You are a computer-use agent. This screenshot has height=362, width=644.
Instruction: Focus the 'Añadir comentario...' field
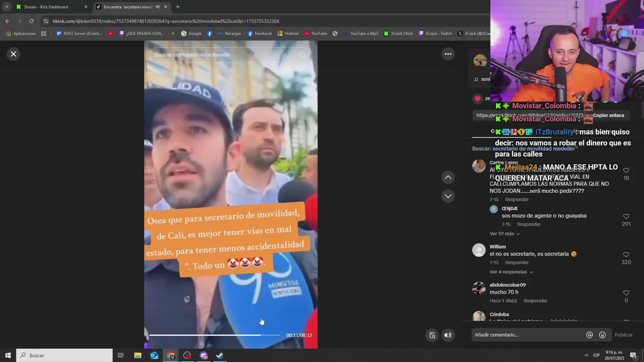click(528, 335)
